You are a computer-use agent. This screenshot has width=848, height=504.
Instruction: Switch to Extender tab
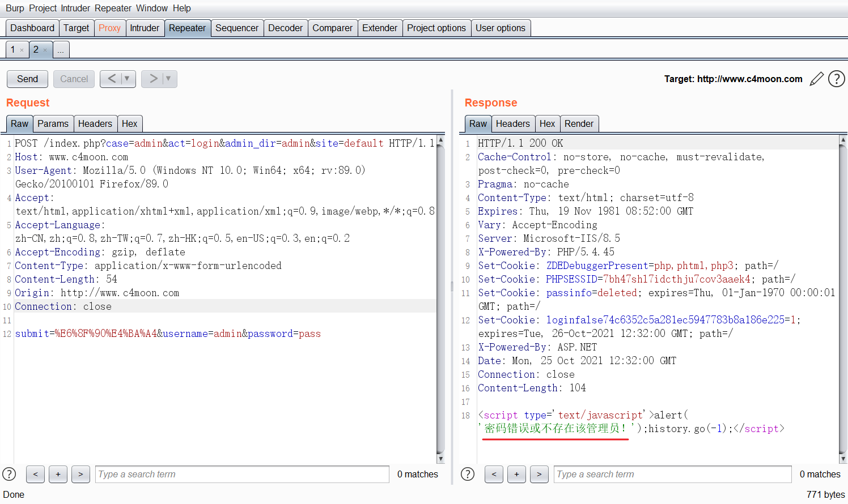tap(380, 28)
